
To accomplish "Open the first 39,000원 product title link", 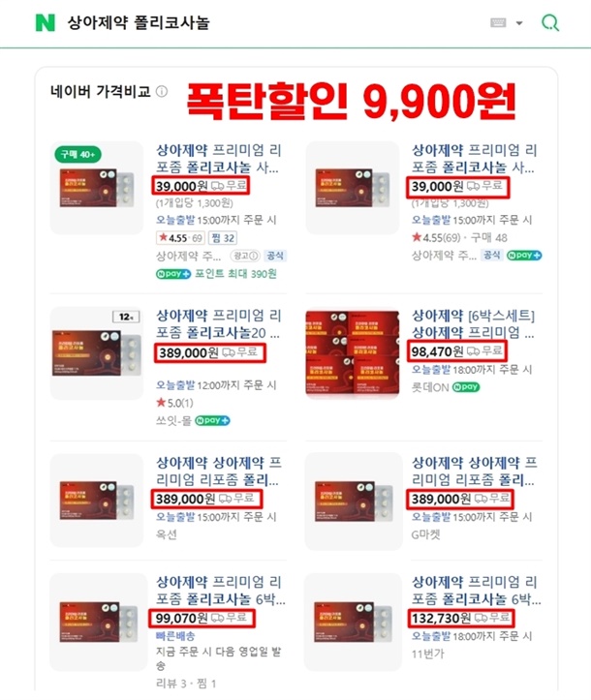I will coord(218,159).
